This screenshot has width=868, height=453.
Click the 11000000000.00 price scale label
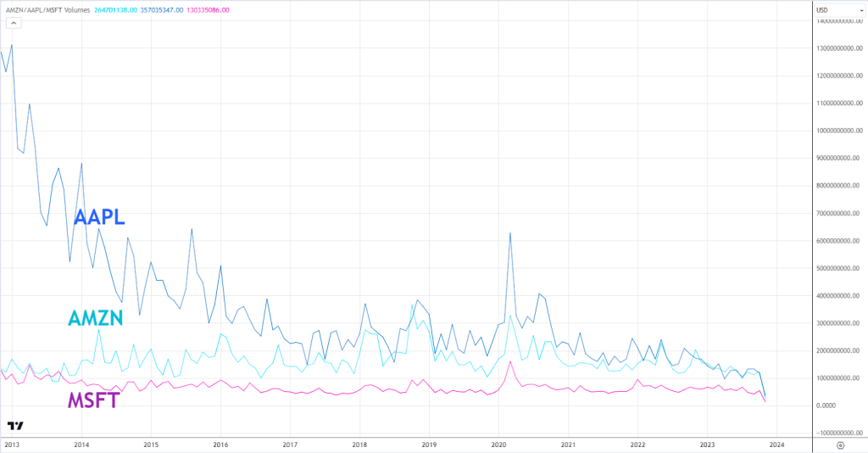pyautogui.click(x=840, y=103)
